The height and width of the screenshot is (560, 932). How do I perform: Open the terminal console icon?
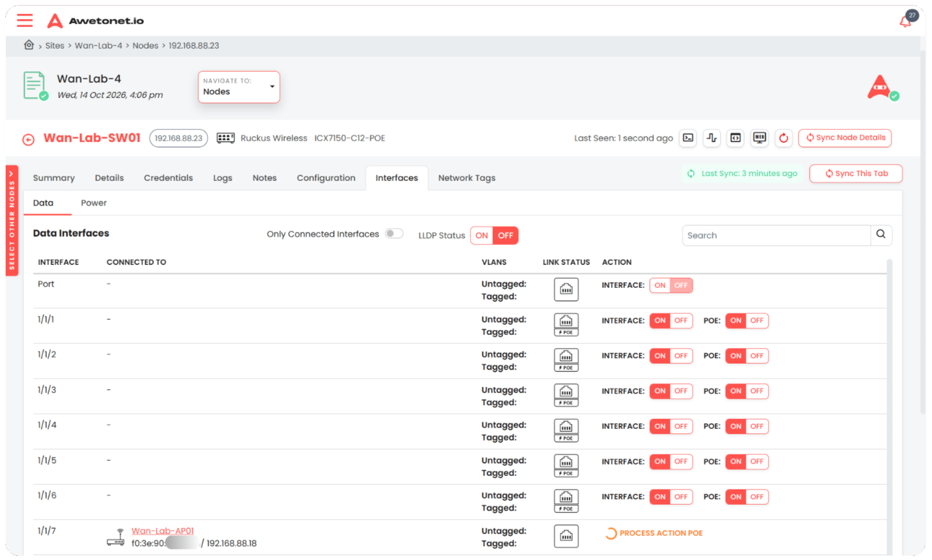pyautogui.click(x=688, y=138)
